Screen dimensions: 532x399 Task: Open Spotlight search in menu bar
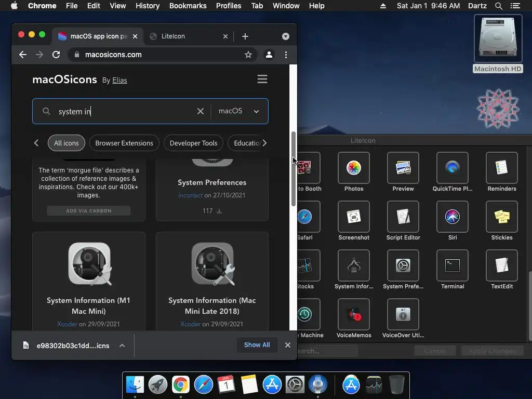pyautogui.click(x=498, y=6)
